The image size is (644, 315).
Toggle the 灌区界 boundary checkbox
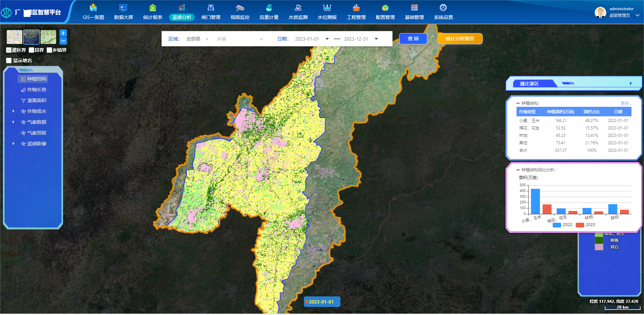point(9,50)
